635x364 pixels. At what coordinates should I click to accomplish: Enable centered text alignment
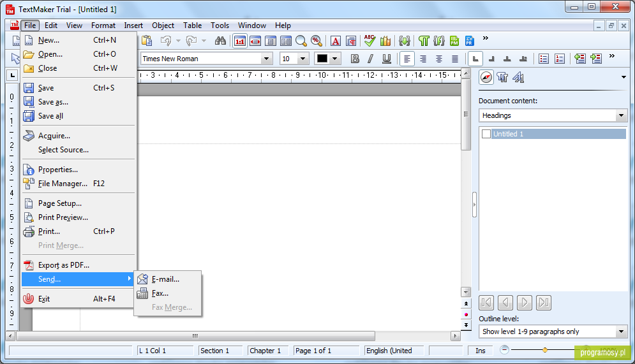pos(439,59)
